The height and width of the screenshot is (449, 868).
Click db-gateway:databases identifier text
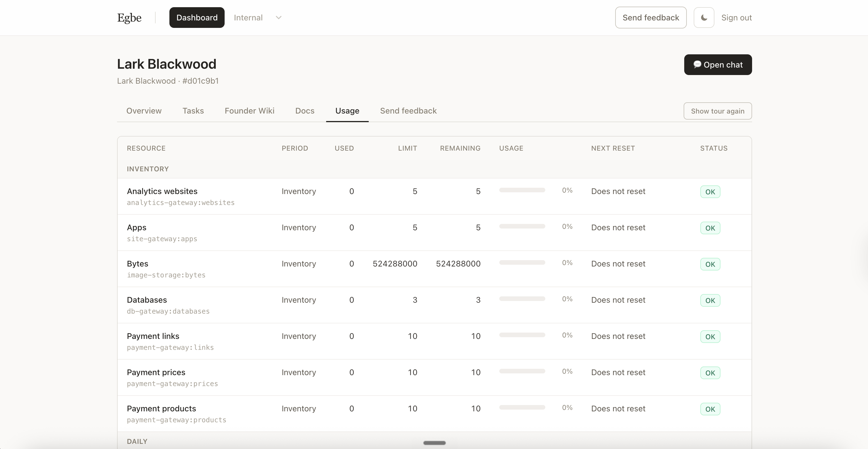[x=168, y=311]
